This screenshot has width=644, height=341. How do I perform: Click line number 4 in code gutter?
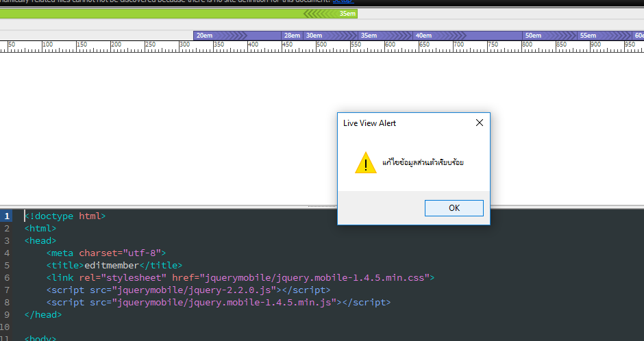(7, 253)
